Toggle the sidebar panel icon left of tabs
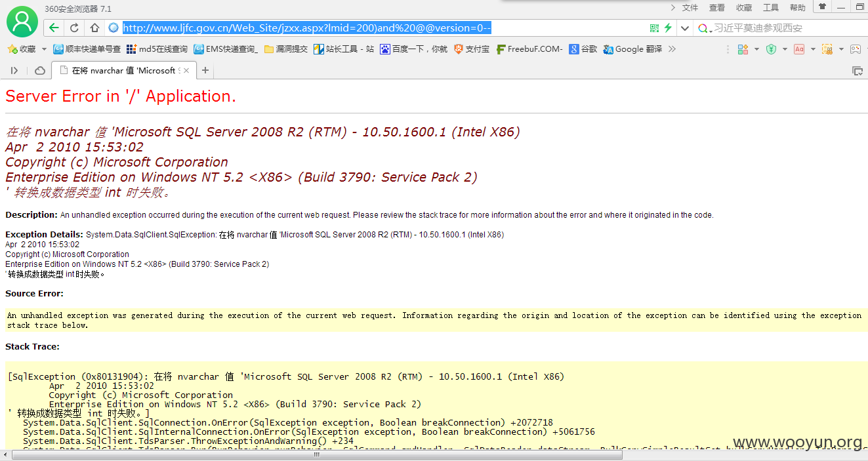868x461 pixels. pos(14,70)
